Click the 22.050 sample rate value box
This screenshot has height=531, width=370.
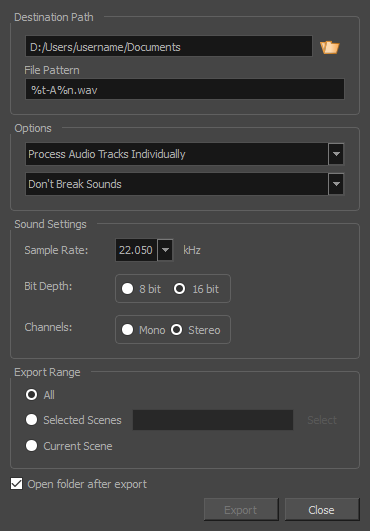click(x=136, y=250)
